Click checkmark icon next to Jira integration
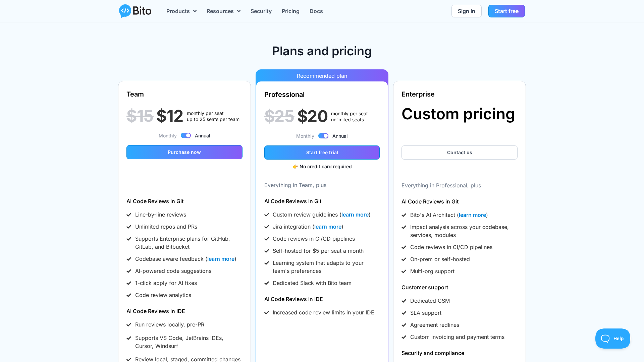644x362 pixels. pyautogui.click(x=267, y=227)
